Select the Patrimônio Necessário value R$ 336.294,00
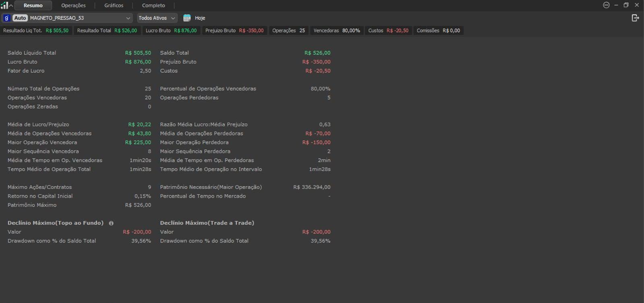Screen dimensions: 644x303 click(312, 187)
